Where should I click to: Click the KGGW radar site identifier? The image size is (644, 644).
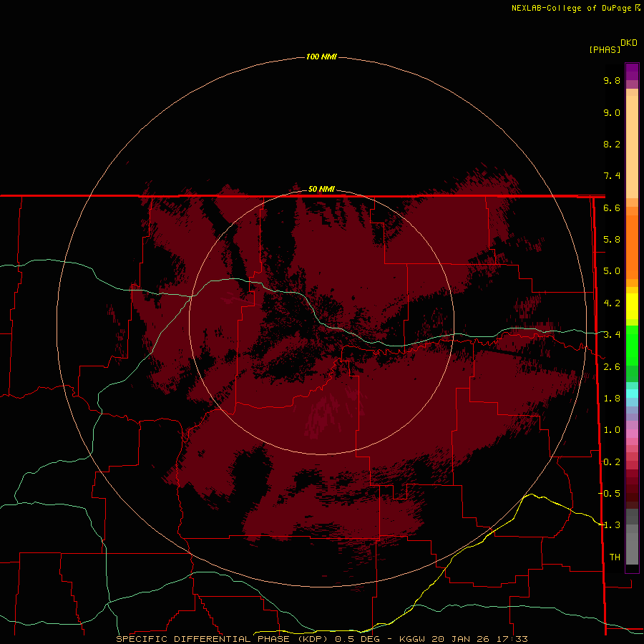pyautogui.click(x=414, y=639)
